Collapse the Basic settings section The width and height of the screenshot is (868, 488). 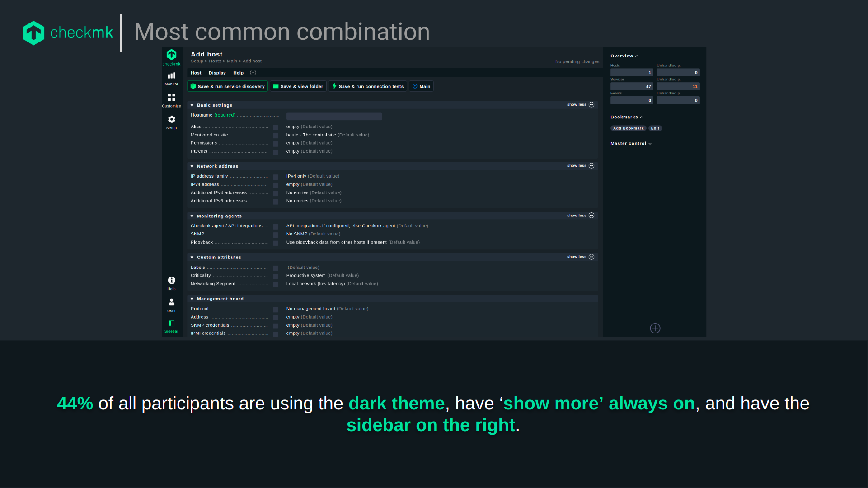tap(192, 105)
